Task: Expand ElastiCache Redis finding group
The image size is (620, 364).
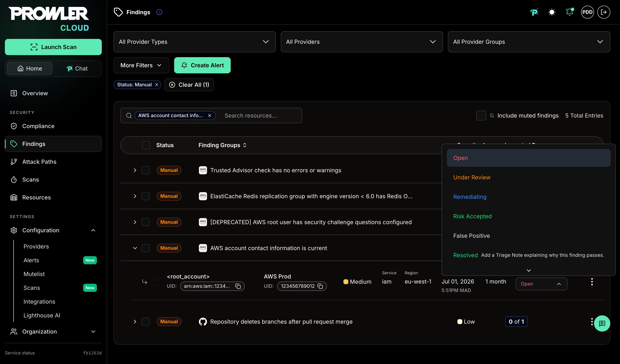Action: click(135, 196)
